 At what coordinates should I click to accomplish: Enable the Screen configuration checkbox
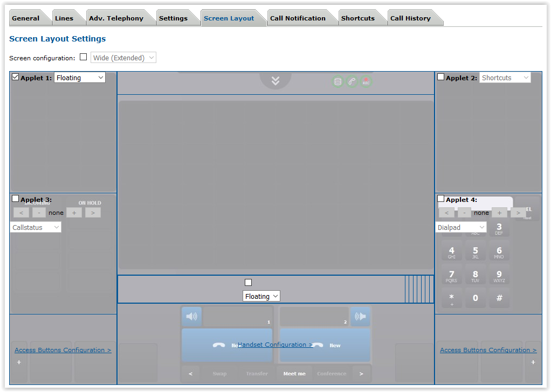[x=83, y=57]
